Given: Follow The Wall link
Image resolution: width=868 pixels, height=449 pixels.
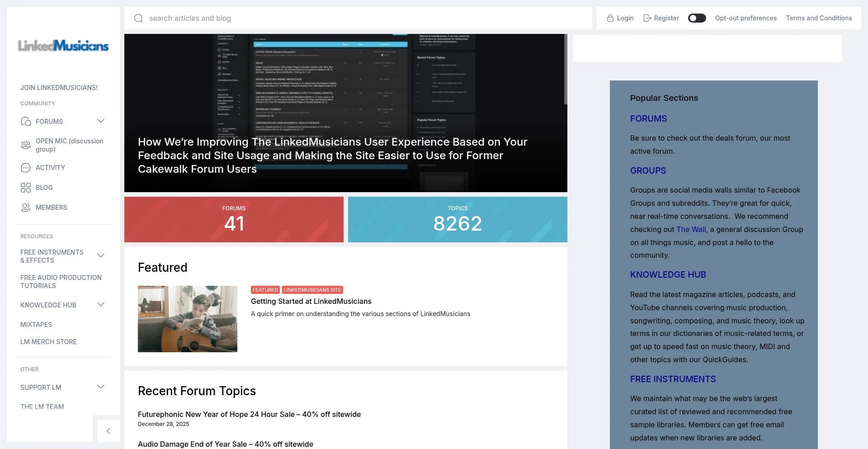Looking at the screenshot, I should (691, 229).
